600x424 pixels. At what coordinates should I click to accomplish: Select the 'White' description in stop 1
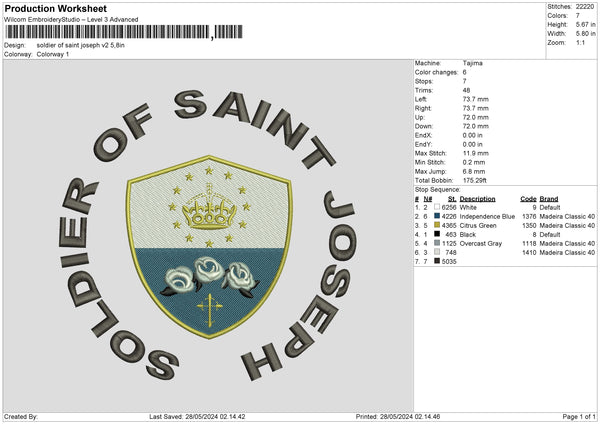coord(468,207)
